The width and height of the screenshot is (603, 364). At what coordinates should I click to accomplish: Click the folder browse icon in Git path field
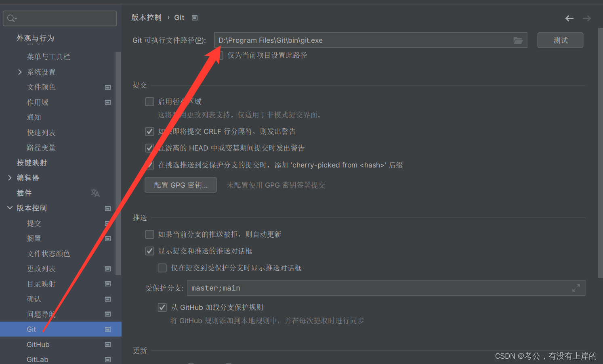518,40
